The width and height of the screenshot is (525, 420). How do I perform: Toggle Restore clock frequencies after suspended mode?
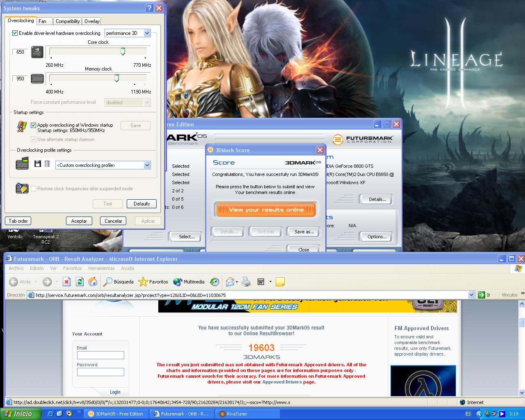click(x=34, y=189)
